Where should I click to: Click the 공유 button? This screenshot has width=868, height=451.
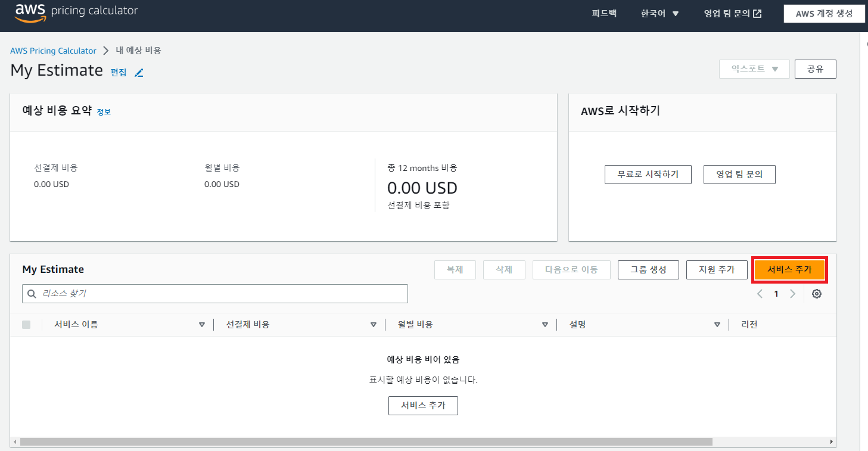tap(815, 69)
